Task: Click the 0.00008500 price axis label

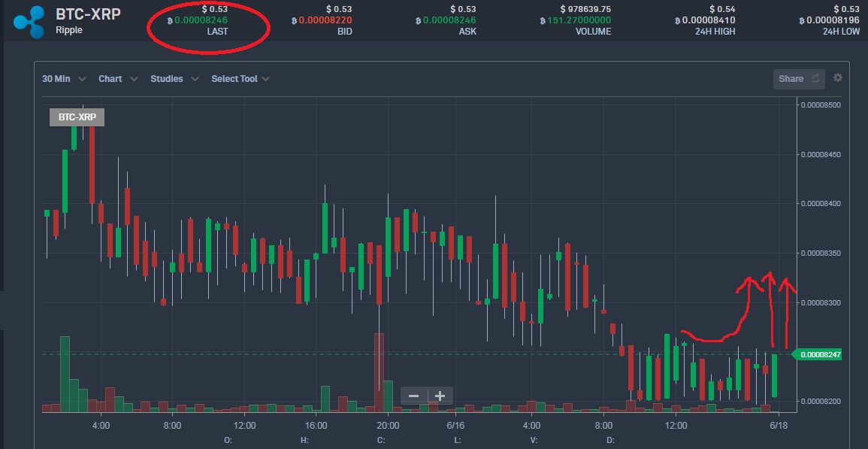Action: pyautogui.click(x=821, y=105)
